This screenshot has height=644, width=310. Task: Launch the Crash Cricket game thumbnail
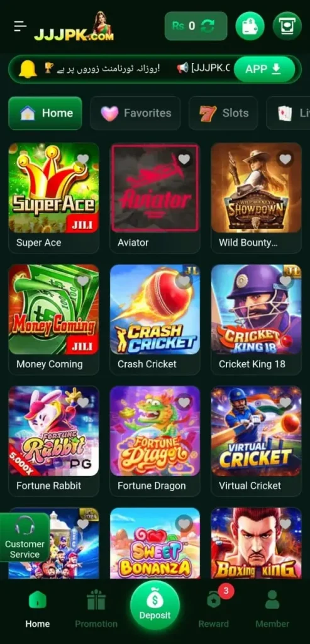click(x=155, y=309)
